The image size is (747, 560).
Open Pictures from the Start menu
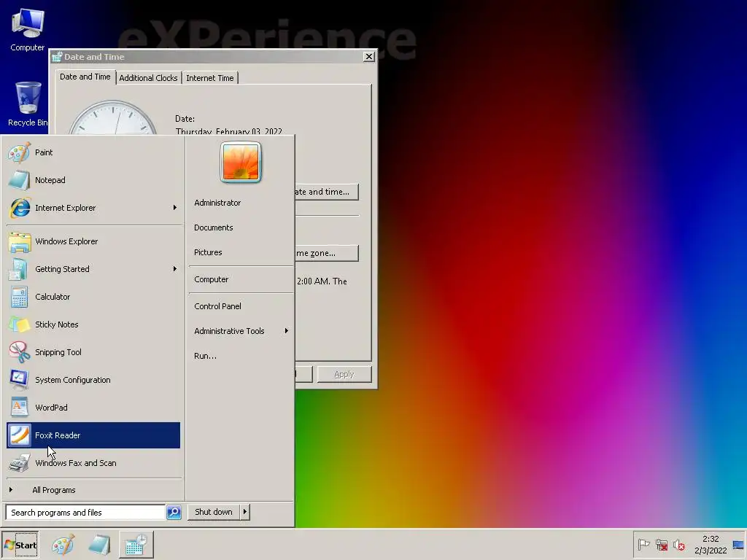pos(208,252)
